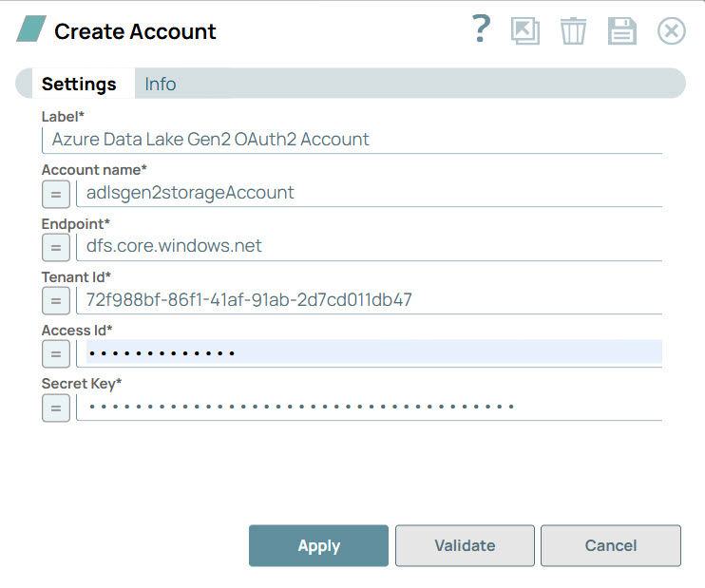Screen dimensions: 705x588
Task: Click the Secret Key password field
Action: click(369, 408)
